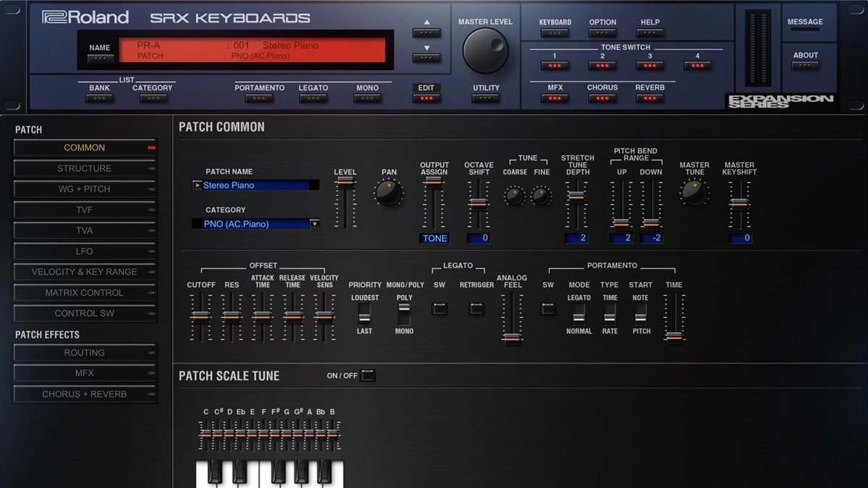Open the CATEGORY list button
The image size is (868, 488).
[153, 98]
